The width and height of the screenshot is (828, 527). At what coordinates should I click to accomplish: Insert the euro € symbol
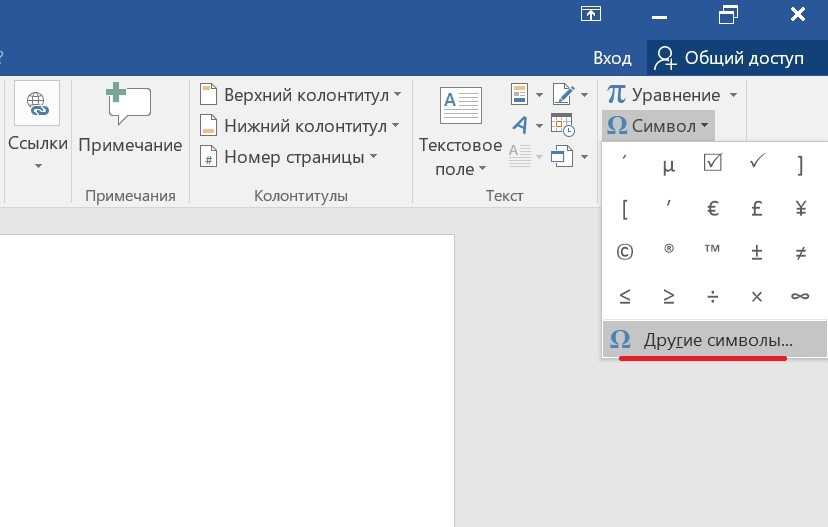pos(713,209)
